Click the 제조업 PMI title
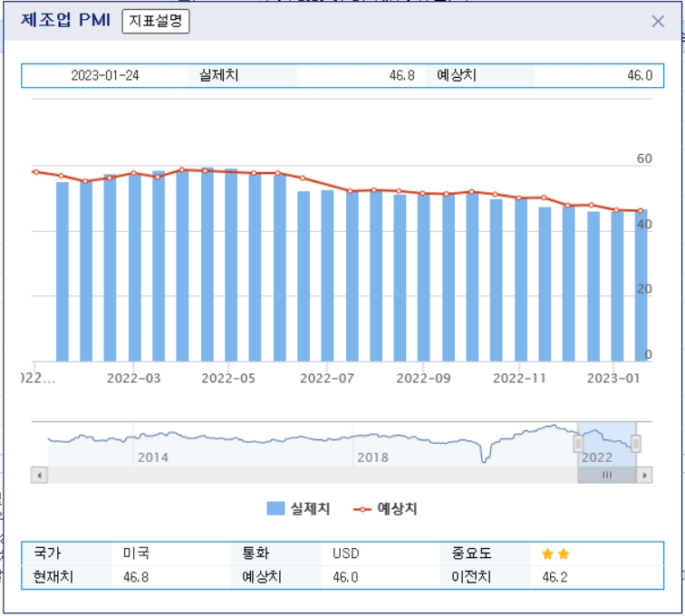685x616 pixels. [x=65, y=20]
